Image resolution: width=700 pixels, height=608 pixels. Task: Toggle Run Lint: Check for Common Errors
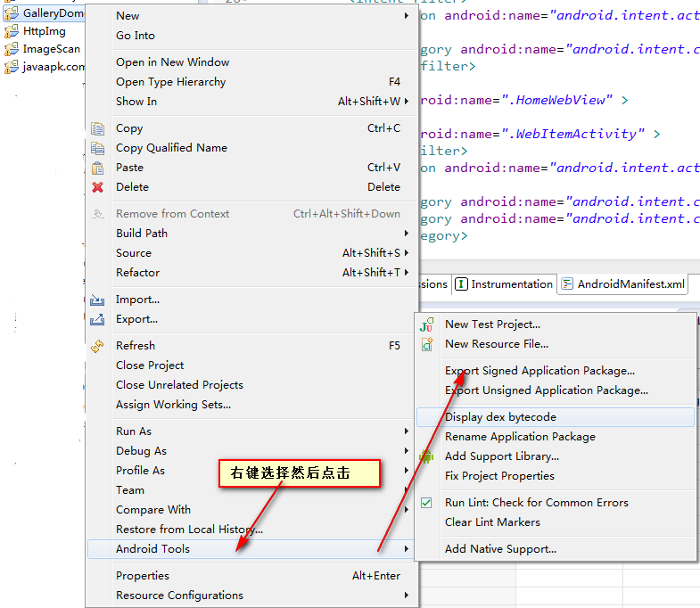tap(427, 503)
